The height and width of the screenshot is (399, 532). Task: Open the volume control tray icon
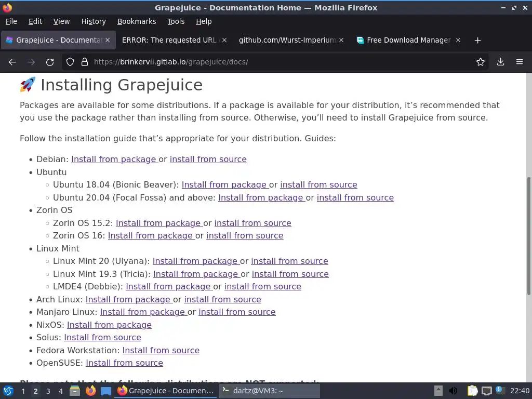coord(453,391)
